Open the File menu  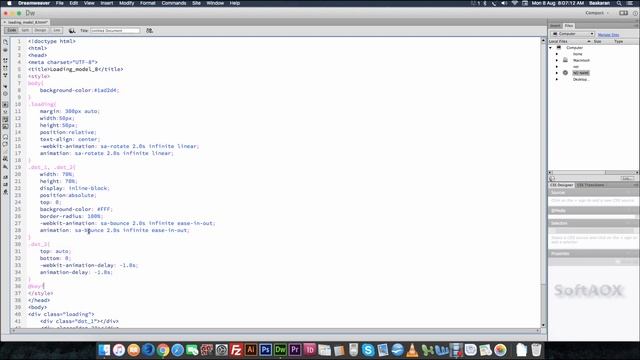60,3
